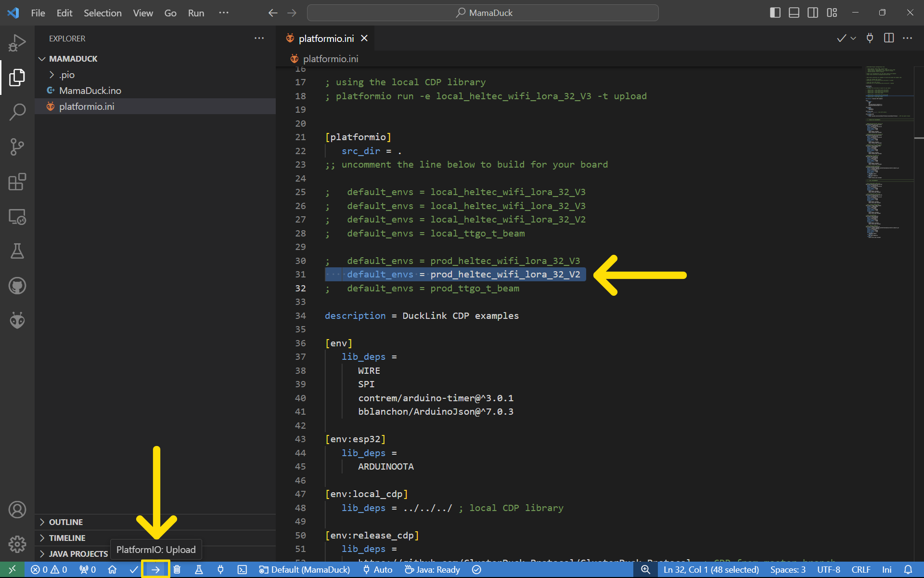Viewport: 924px width, 578px height.
Task: Expand the TIMELINE section
Action: pos(155,538)
